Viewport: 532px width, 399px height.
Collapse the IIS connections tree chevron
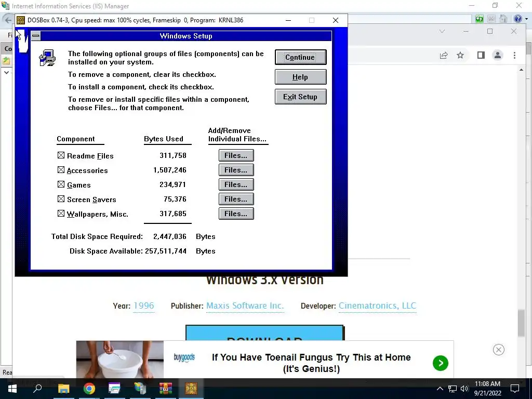(6, 72)
